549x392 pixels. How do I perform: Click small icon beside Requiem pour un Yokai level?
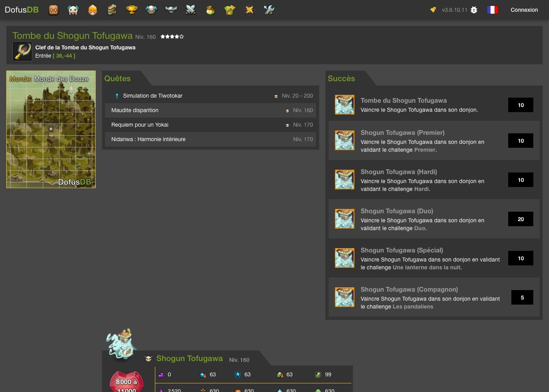[287, 125]
